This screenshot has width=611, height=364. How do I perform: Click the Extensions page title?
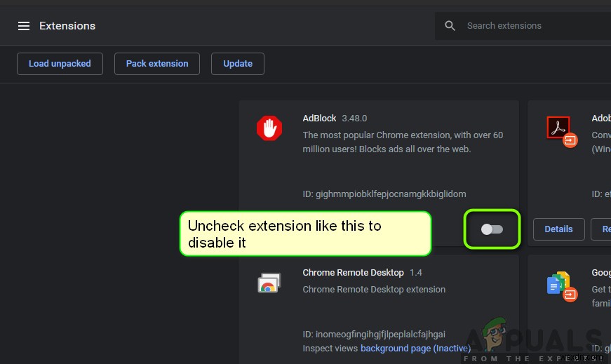point(67,26)
